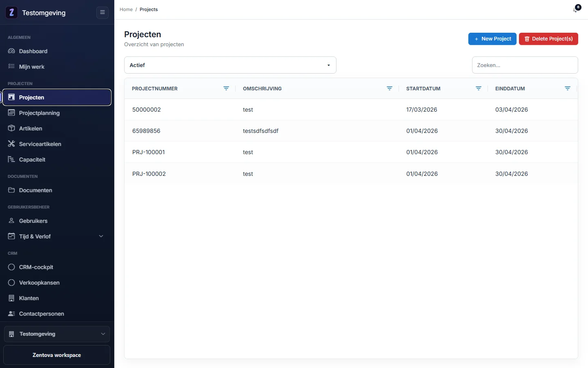The image size is (588, 368).
Task: Click the CRM-cockpit circle icon
Action: click(11, 267)
